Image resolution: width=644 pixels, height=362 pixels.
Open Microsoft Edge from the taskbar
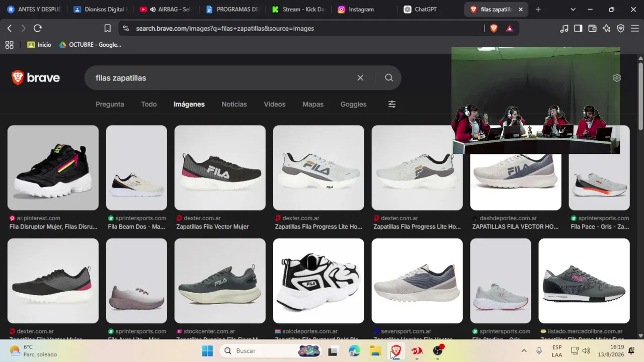coord(354,351)
